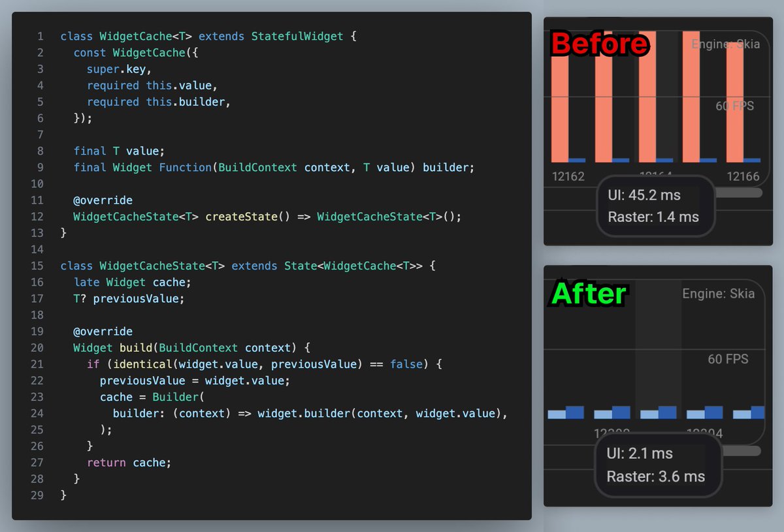
Task: Click the 'required this.value,' code line
Action: coord(152,85)
